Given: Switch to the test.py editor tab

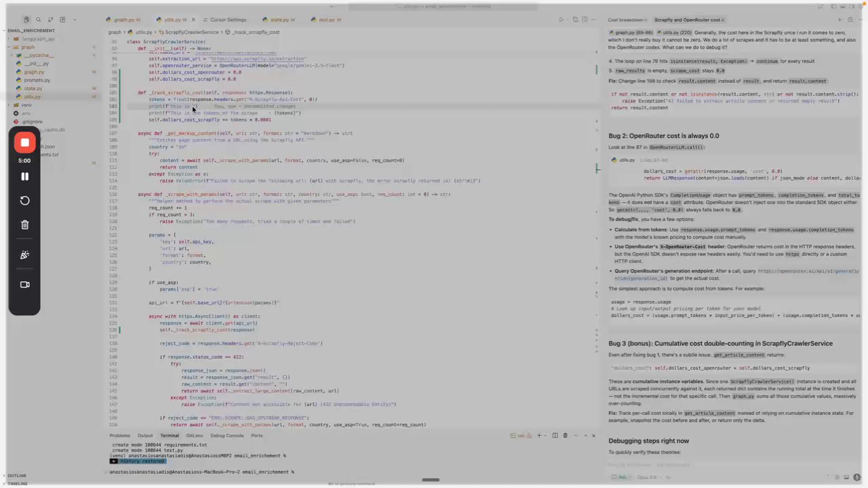Looking at the screenshot, I should pyautogui.click(x=326, y=20).
